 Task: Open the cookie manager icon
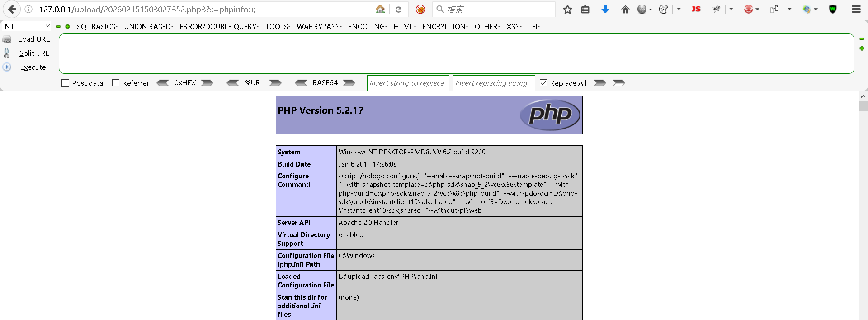(x=664, y=9)
